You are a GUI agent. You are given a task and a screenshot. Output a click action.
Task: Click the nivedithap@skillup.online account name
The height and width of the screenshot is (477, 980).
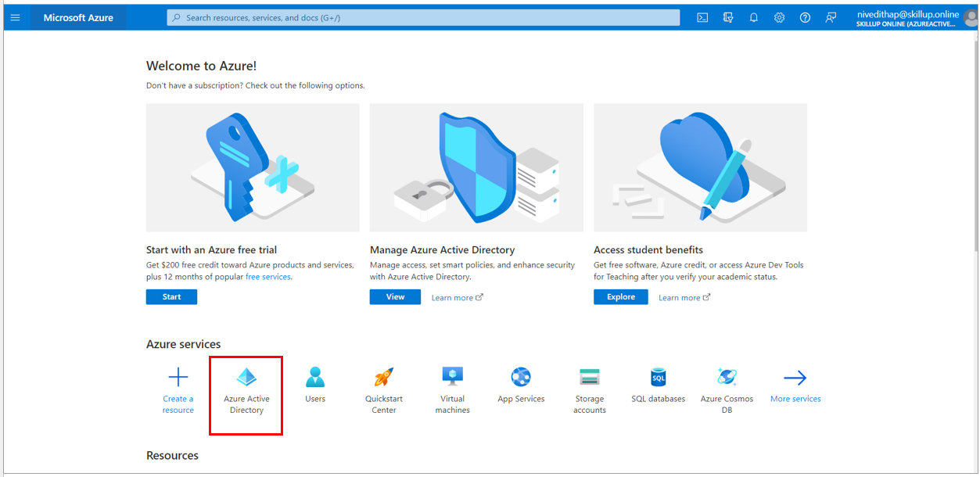(908, 14)
